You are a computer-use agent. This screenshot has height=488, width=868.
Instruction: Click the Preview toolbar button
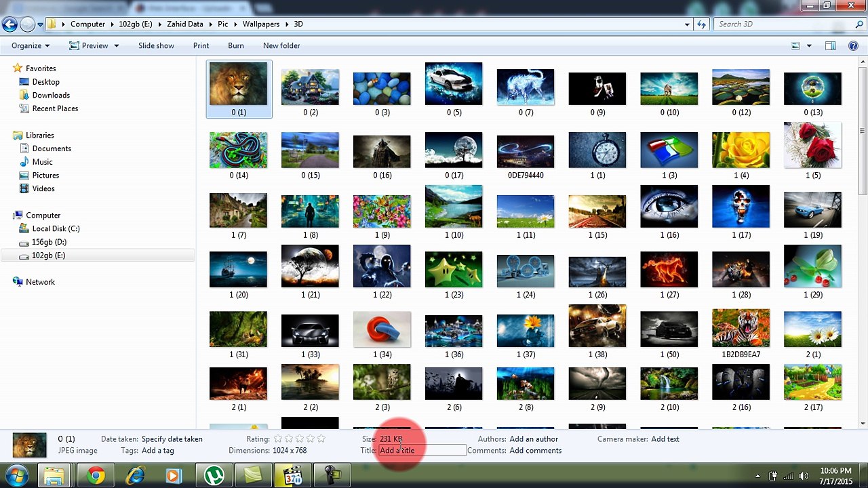pyautogui.click(x=88, y=46)
